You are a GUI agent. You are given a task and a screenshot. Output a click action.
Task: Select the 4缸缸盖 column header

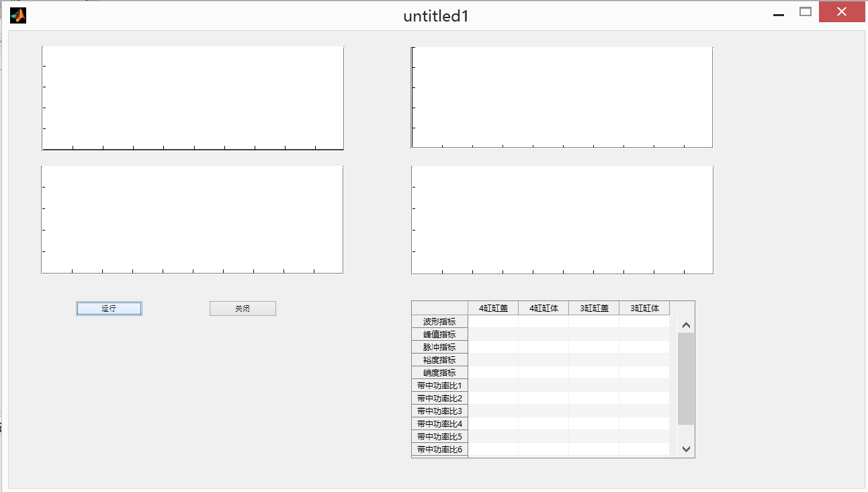pos(493,309)
